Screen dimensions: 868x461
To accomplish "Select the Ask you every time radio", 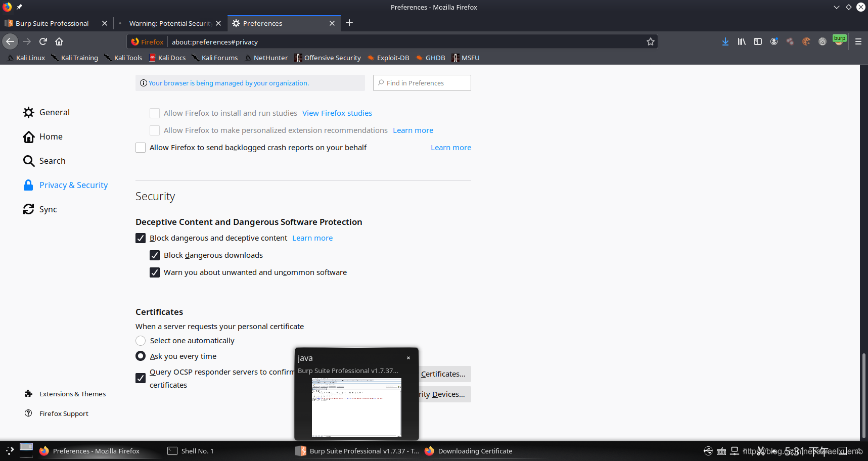I will click(x=141, y=356).
